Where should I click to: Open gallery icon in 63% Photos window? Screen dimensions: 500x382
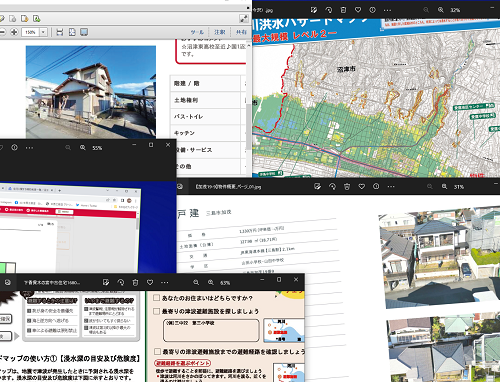(8, 282)
